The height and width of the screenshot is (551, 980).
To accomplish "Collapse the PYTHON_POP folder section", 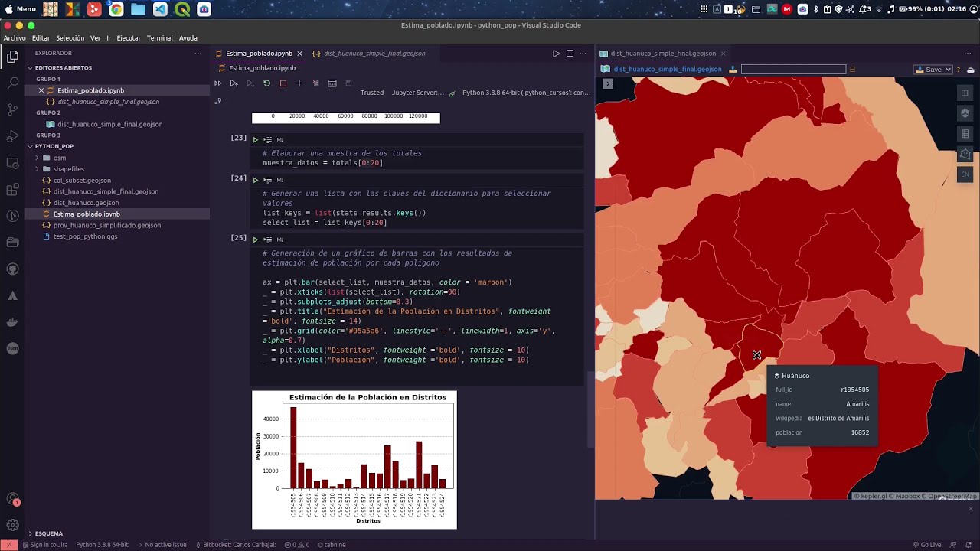I will [x=54, y=146].
